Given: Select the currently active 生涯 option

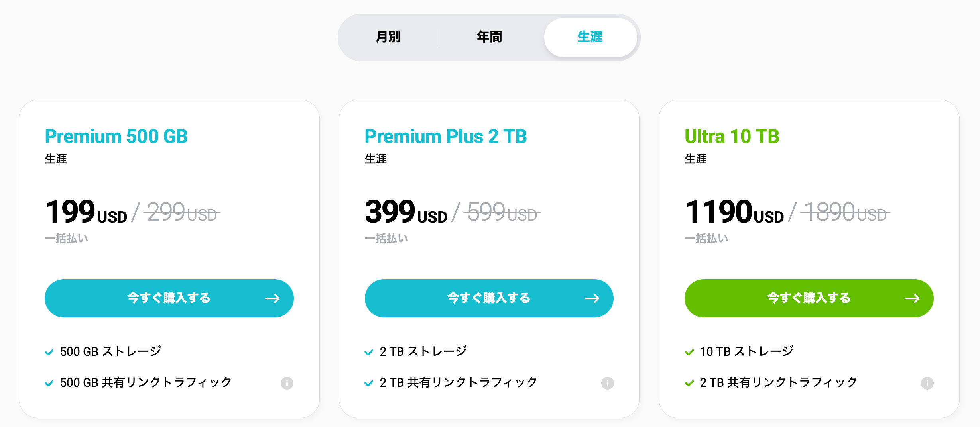Looking at the screenshot, I should (590, 37).
